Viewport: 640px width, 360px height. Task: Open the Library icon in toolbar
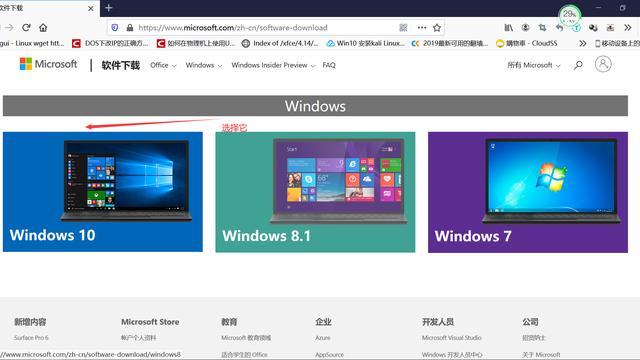pyautogui.click(x=509, y=28)
